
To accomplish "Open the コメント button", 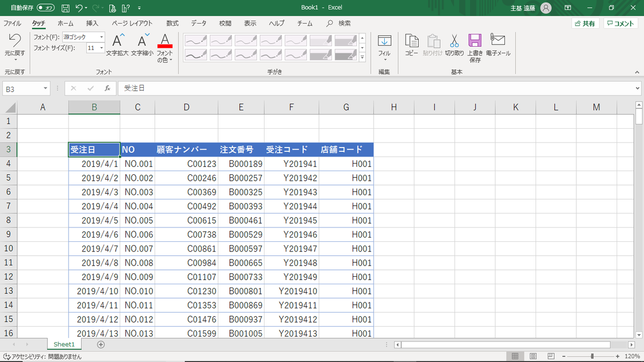I will (x=620, y=23).
